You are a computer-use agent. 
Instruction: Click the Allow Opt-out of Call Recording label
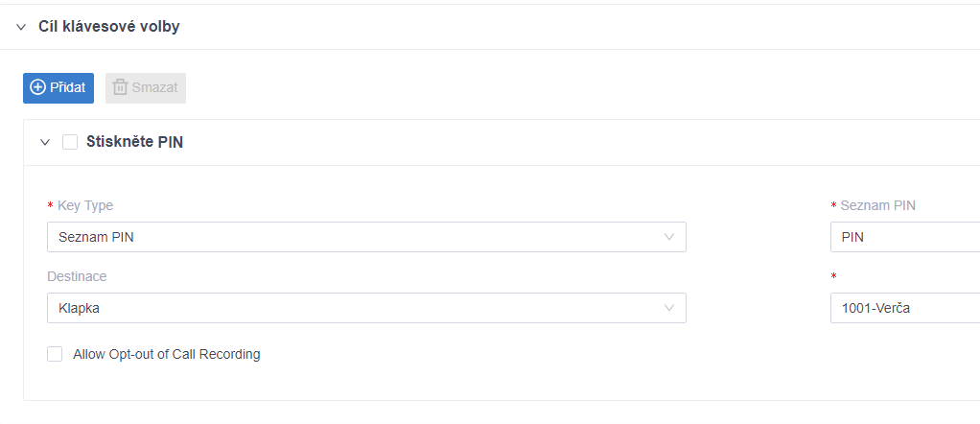[167, 354]
